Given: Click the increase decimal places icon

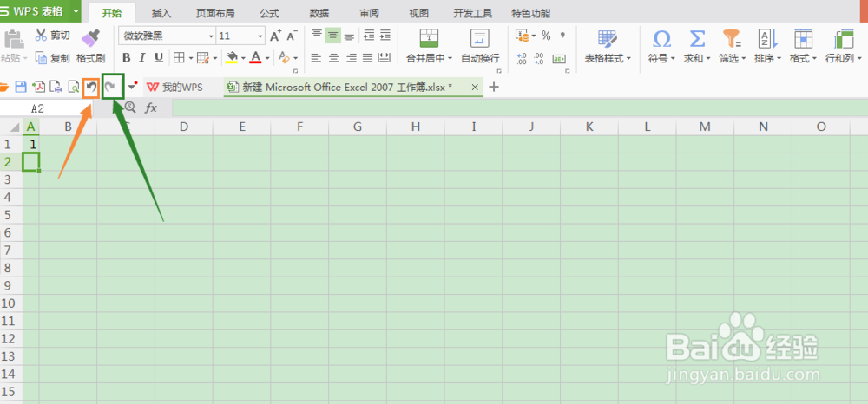Looking at the screenshot, I should click(x=522, y=59).
